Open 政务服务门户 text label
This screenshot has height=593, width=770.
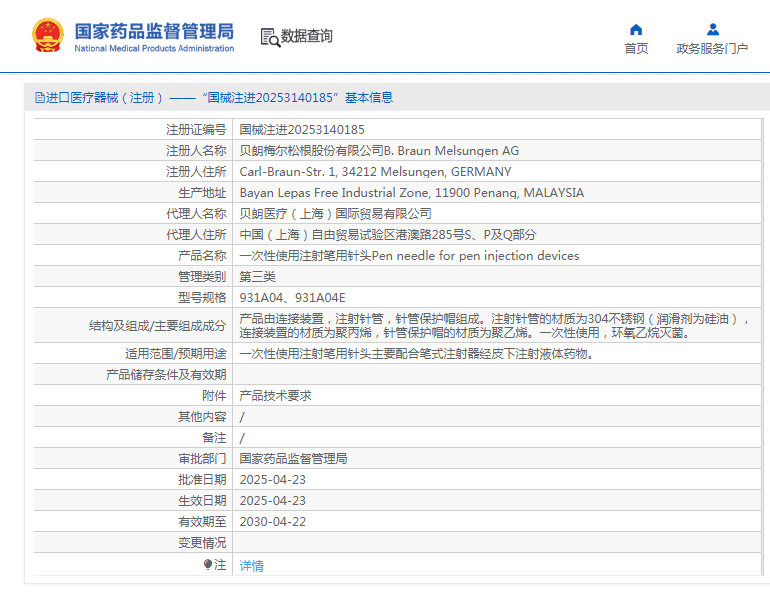click(712, 48)
